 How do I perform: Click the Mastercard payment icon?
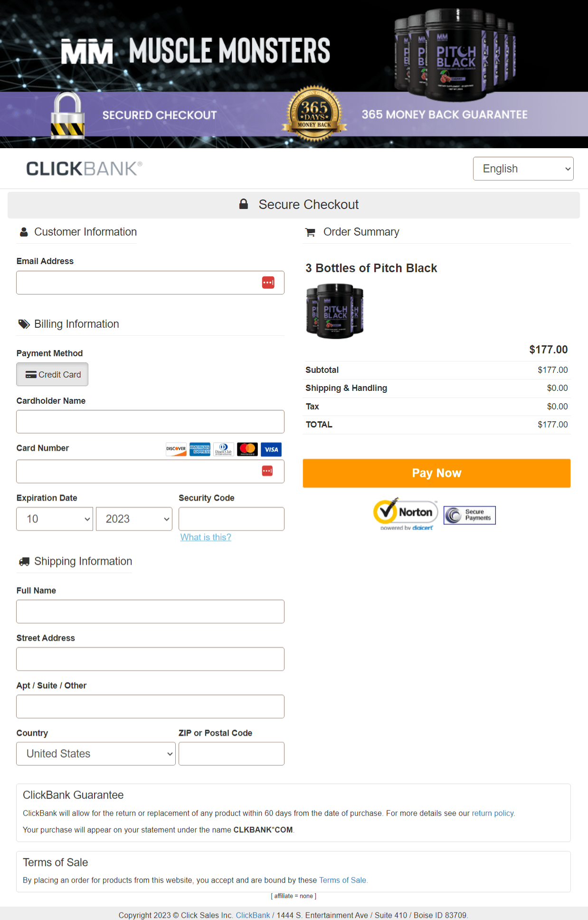[247, 449]
